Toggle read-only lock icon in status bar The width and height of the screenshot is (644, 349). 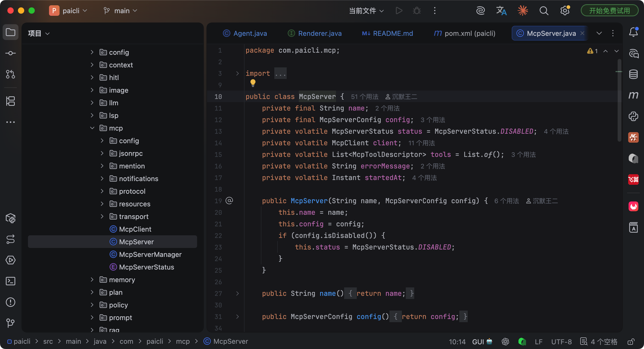[631, 342]
